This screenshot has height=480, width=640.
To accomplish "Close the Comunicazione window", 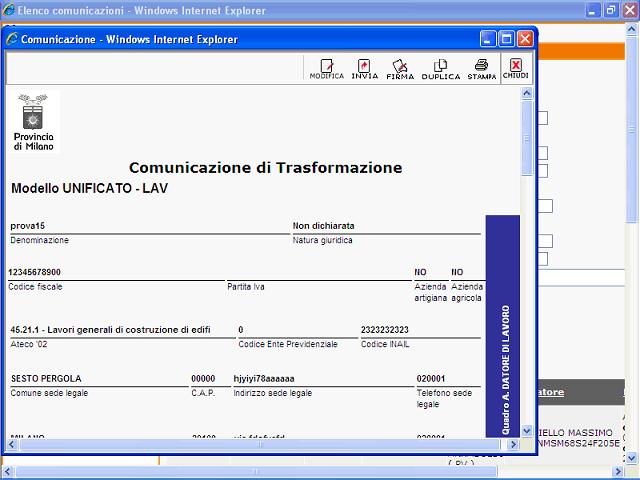I will [x=525, y=39].
